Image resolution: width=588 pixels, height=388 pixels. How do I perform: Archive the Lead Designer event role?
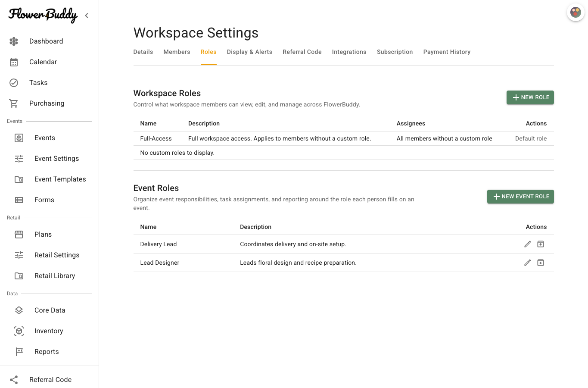coord(541,263)
